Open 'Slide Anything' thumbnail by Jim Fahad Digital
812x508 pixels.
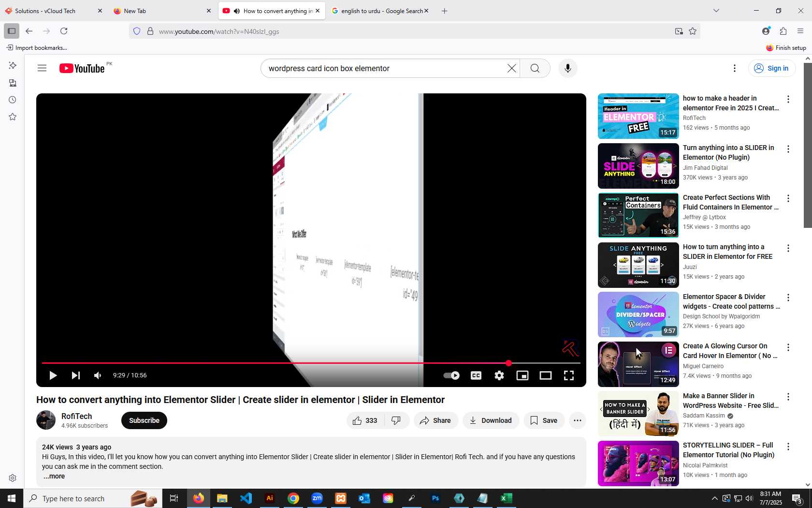point(638,166)
